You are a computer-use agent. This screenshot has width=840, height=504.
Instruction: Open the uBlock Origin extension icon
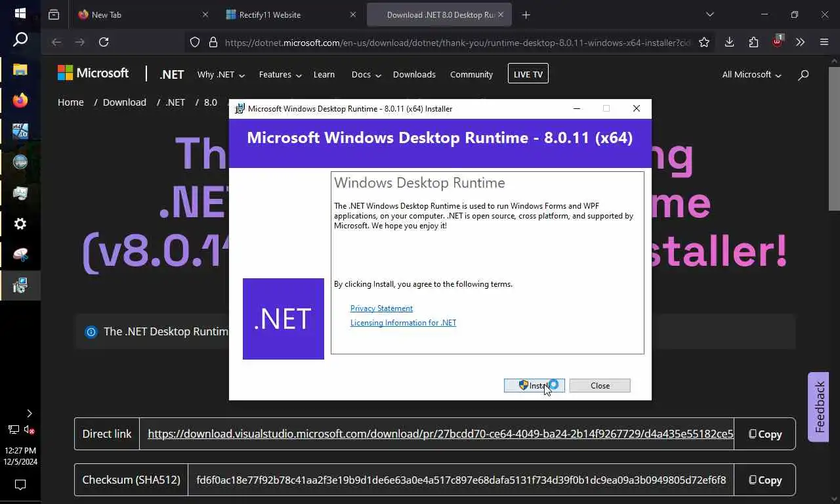pos(778,41)
